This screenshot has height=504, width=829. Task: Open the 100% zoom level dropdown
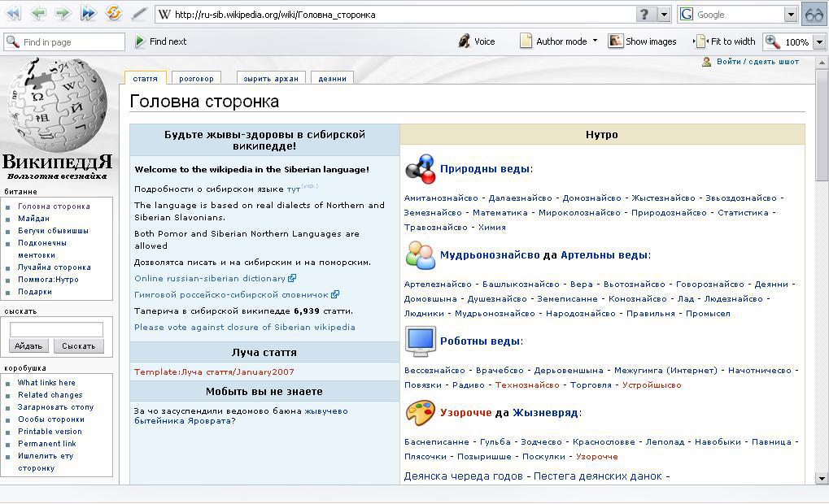[819, 42]
